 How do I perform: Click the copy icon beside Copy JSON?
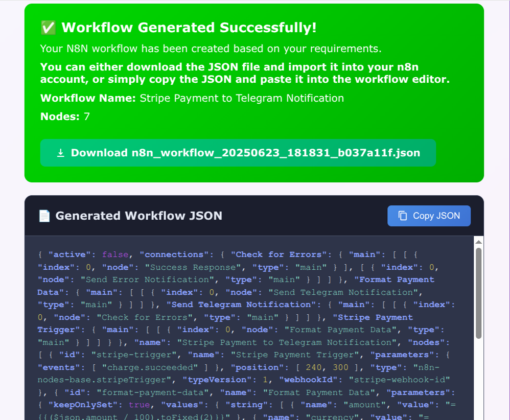[x=403, y=216]
